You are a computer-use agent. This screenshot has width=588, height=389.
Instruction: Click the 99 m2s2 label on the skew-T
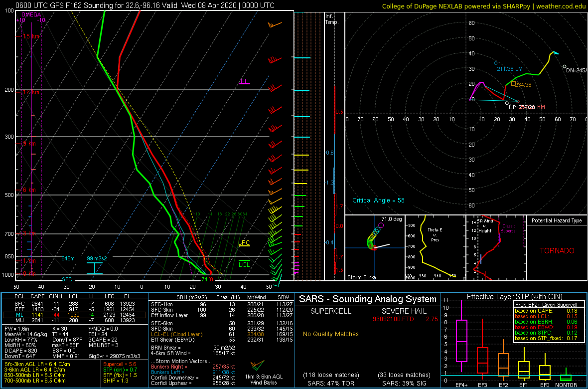tap(97, 259)
